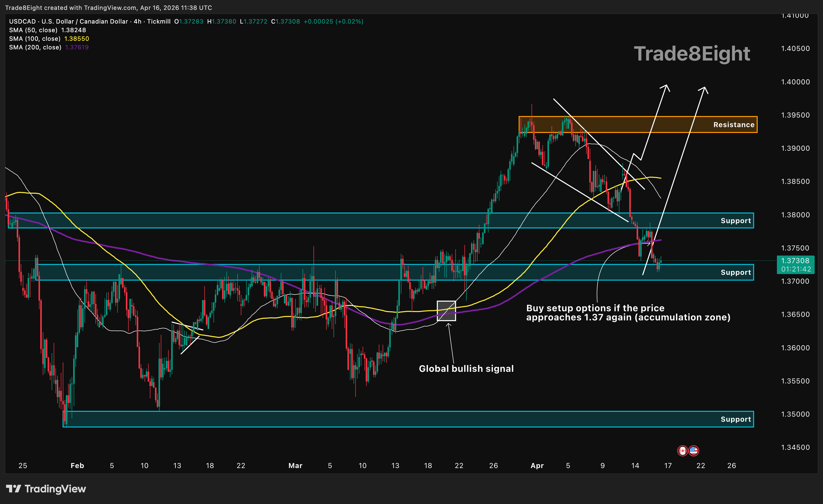Click the current price tag 1.37308 on axis

click(x=795, y=261)
